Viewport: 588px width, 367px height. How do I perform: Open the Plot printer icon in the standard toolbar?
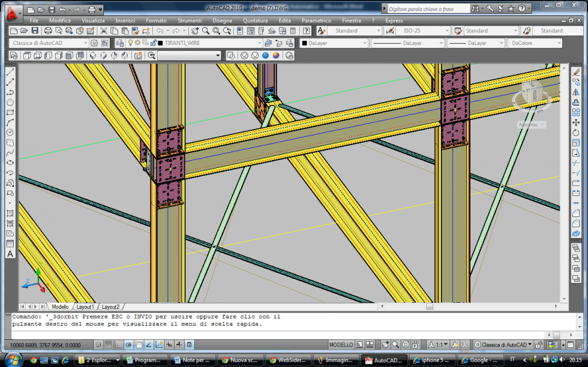[47, 31]
